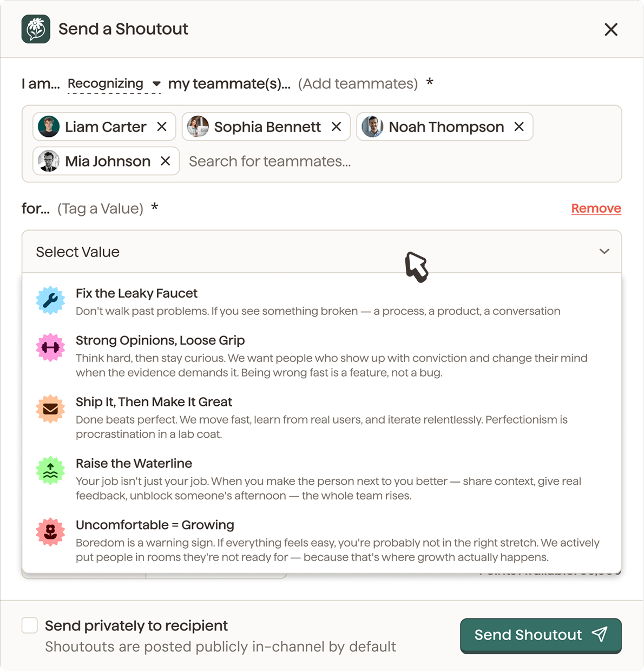Click the Send Shoutout button
Viewport: 644px width, 672px height.
coord(541,635)
